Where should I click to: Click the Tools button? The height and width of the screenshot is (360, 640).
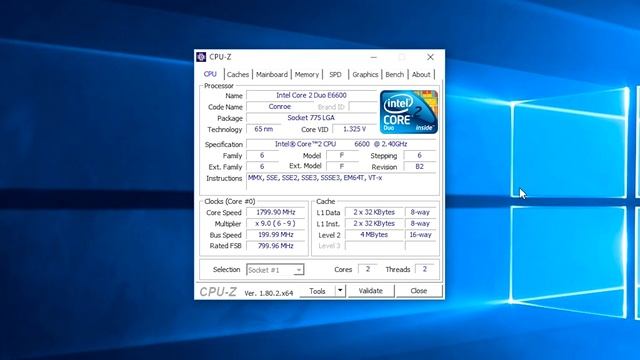point(317,291)
